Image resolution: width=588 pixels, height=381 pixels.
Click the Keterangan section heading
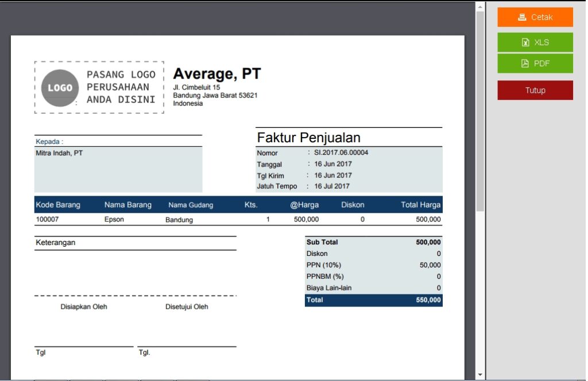pos(56,243)
